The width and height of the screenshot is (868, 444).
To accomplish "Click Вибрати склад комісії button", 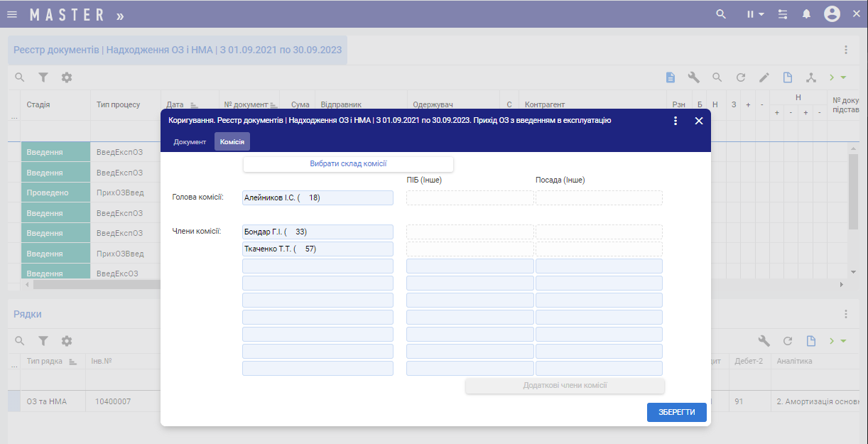I will (x=348, y=164).
